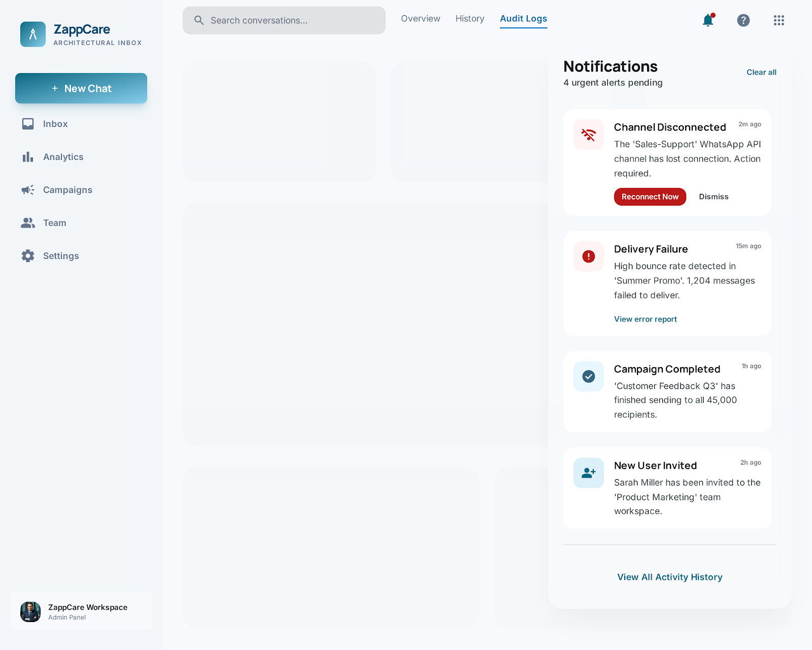
Task: Open Inbox from the sidebar
Action: tap(55, 124)
